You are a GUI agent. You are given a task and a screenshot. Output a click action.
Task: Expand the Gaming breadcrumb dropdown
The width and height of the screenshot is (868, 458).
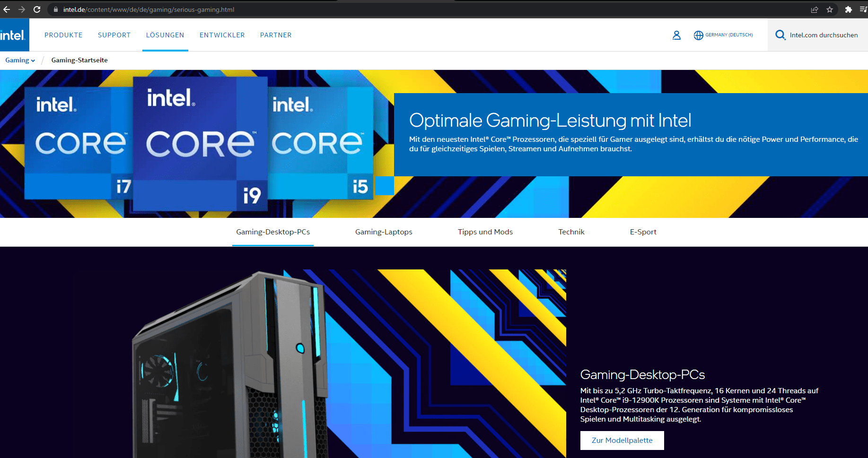(20, 60)
